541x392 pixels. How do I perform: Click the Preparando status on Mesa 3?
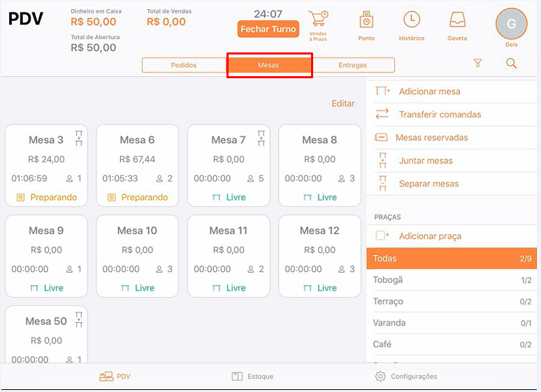47,197
